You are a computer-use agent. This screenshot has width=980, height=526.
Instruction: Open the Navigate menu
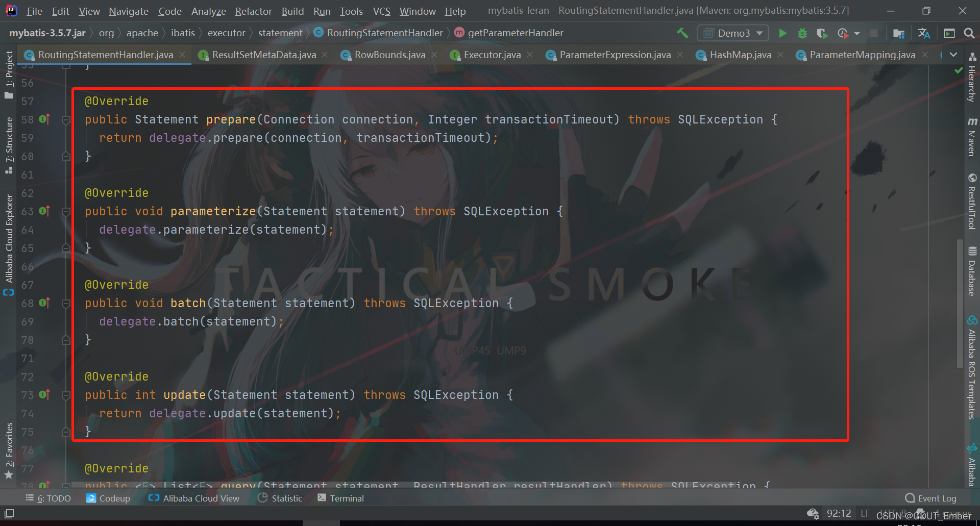(129, 11)
